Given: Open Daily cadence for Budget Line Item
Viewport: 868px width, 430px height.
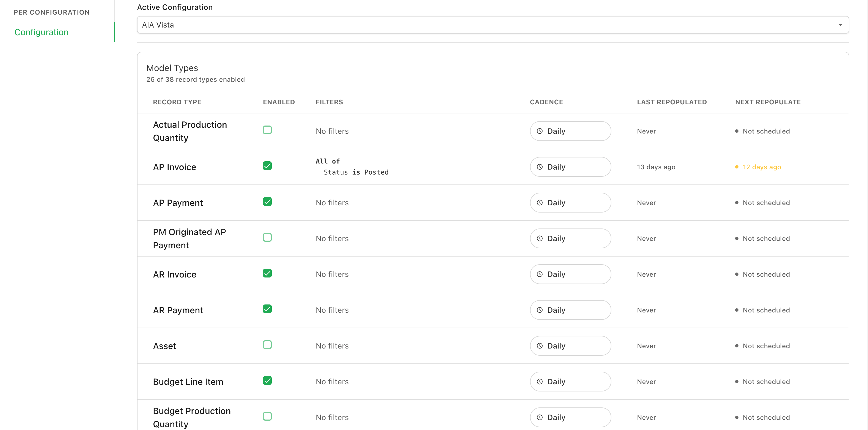Looking at the screenshot, I should click(x=570, y=382).
